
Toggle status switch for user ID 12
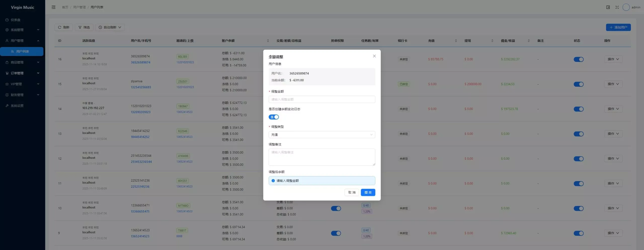coord(578,159)
